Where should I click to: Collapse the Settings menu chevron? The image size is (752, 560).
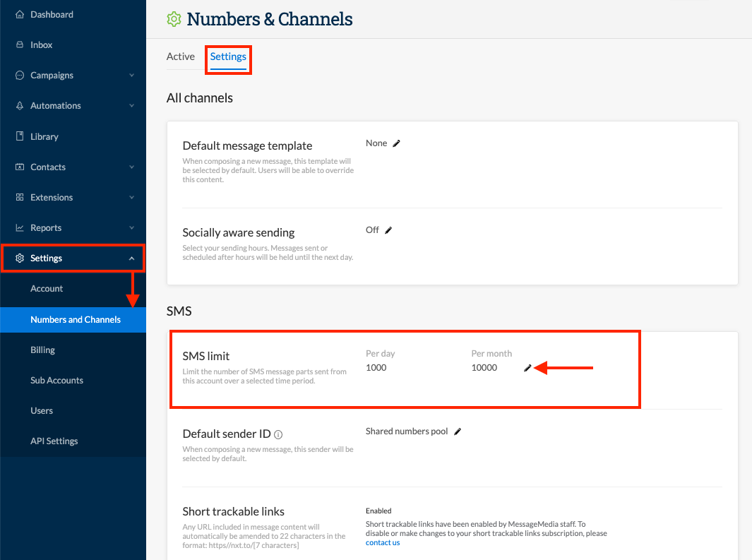[x=131, y=258]
